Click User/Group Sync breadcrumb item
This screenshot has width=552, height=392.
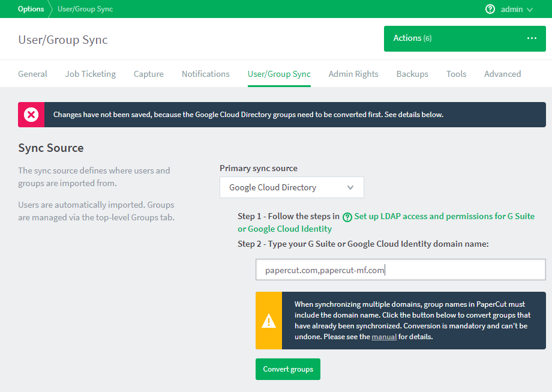click(85, 9)
